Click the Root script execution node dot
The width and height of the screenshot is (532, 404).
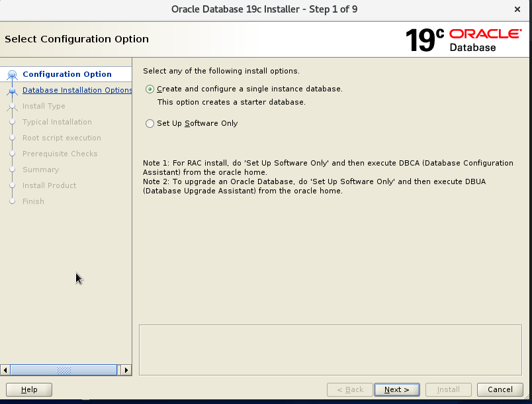(x=12, y=138)
